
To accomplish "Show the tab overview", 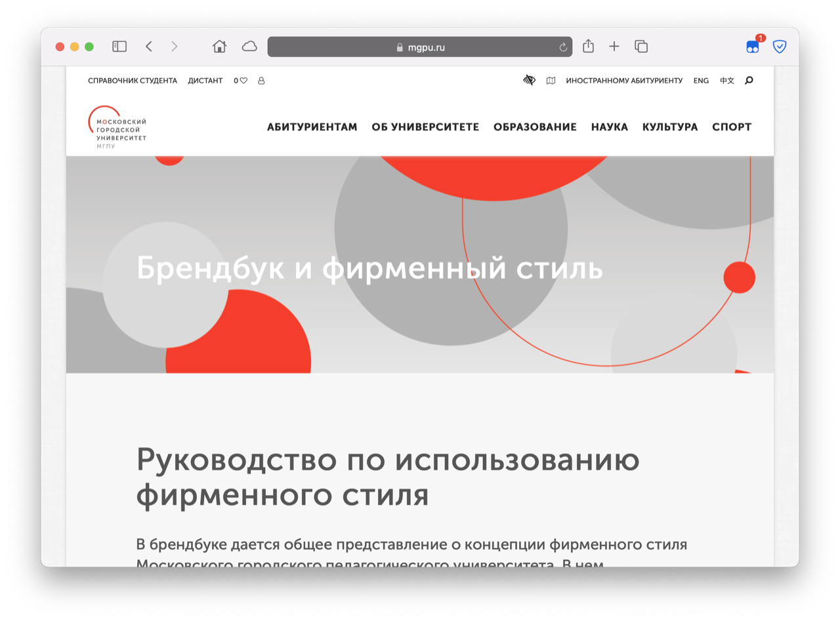I will (x=641, y=47).
